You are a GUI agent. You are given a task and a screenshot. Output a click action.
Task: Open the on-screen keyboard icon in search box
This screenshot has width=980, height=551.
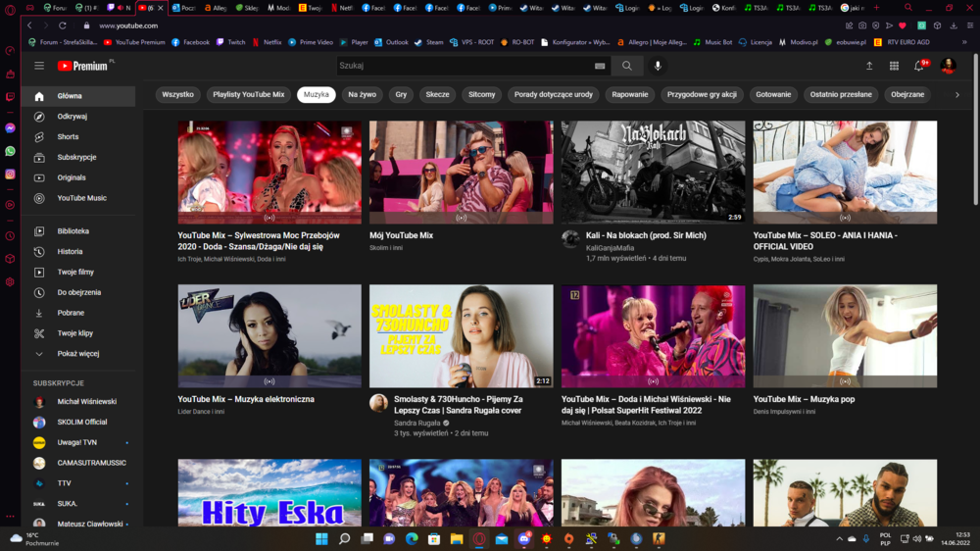(600, 66)
